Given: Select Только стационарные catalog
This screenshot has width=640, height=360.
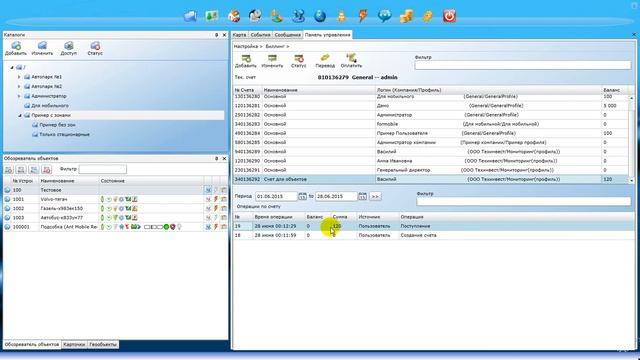Looking at the screenshot, I should pyautogui.click(x=64, y=134).
